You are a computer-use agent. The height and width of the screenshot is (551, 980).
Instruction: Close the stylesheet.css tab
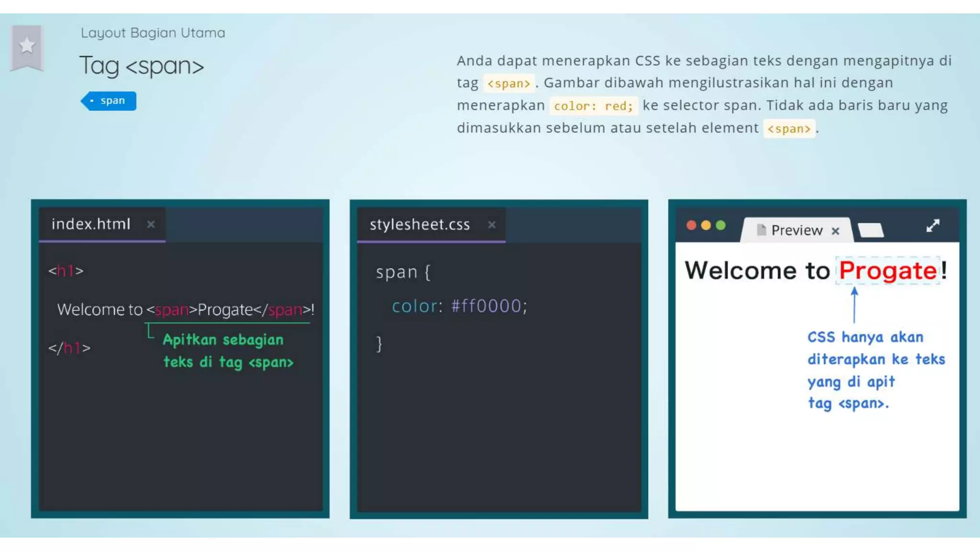(x=491, y=224)
